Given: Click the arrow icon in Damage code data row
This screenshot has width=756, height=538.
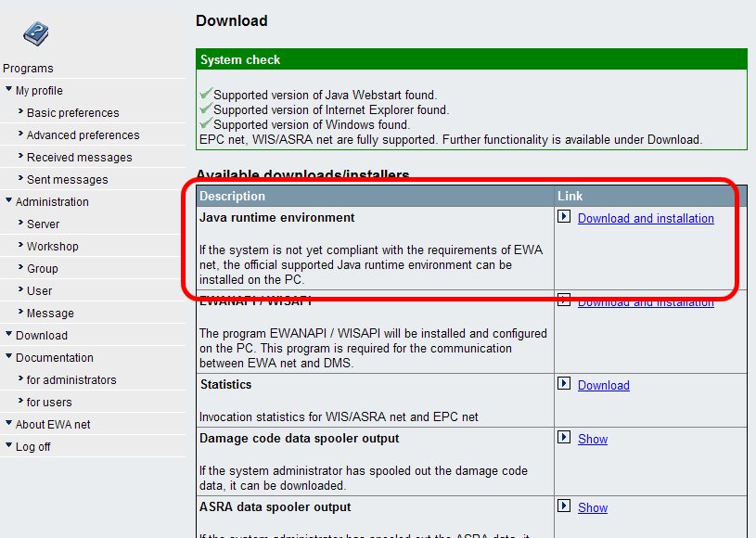Looking at the screenshot, I should pyautogui.click(x=564, y=437).
